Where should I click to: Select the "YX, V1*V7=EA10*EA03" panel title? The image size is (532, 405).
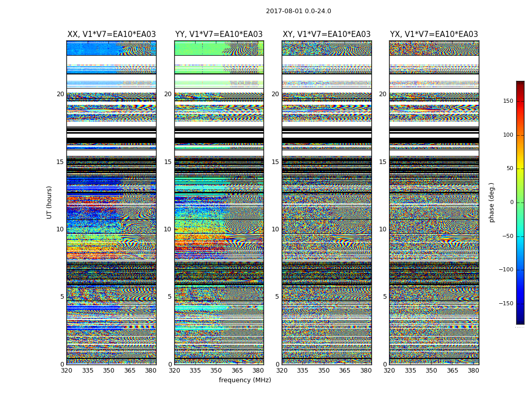(x=434, y=34)
